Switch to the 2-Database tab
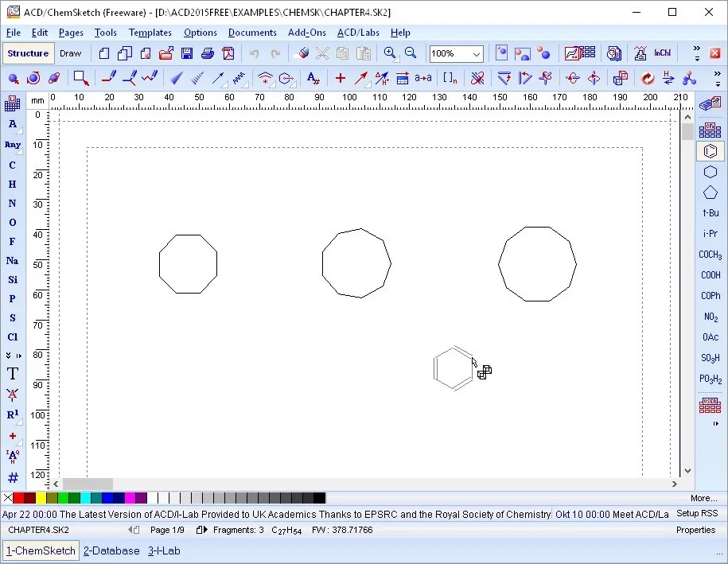The width and height of the screenshot is (728, 564). pos(111,550)
